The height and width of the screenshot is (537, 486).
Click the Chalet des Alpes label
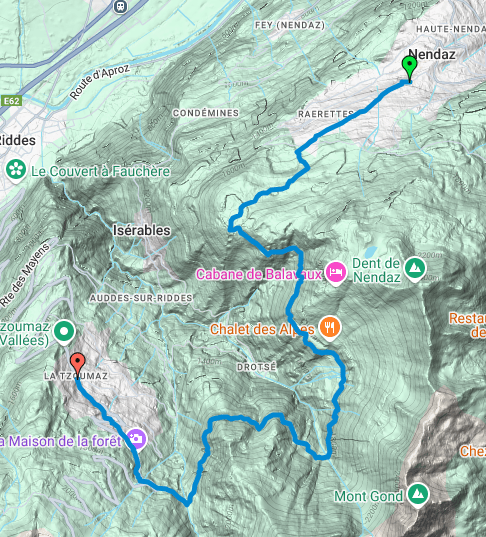point(262,329)
